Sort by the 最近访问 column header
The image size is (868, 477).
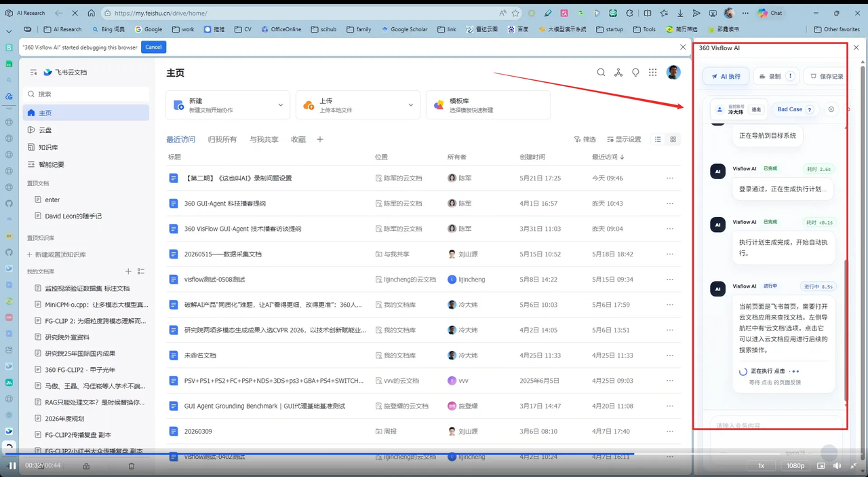click(608, 157)
